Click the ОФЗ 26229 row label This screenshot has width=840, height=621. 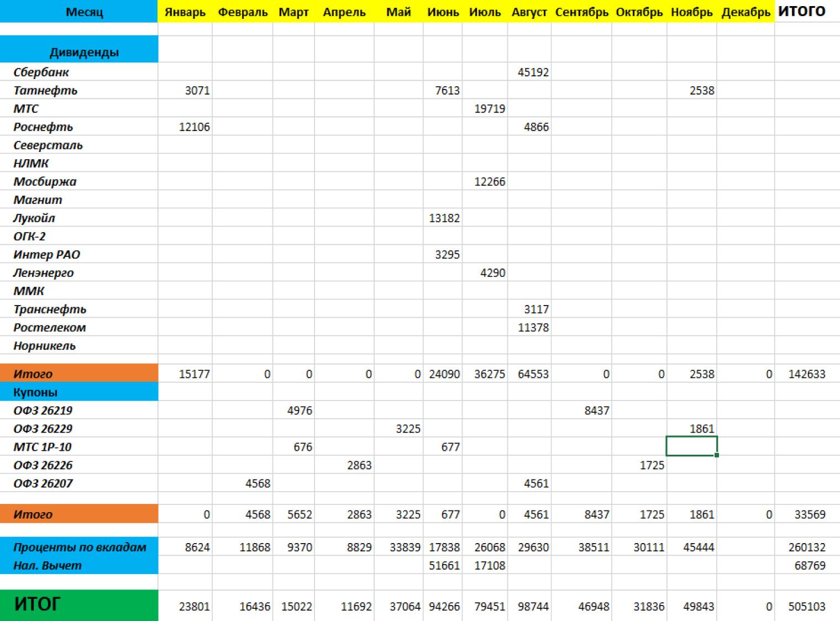coord(43,428)
